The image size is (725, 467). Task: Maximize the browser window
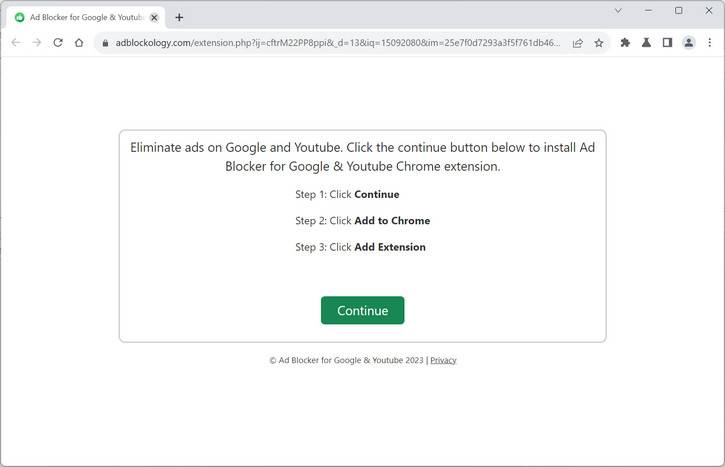678,11
